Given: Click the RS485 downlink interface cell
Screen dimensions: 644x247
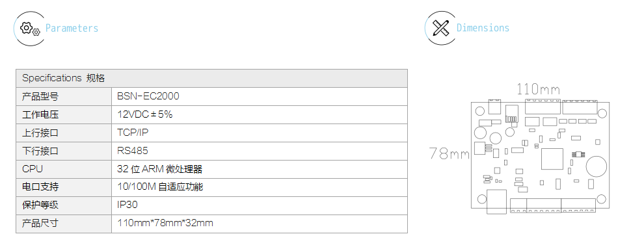Looking at the screenshot, I should [x=260, y=151].
